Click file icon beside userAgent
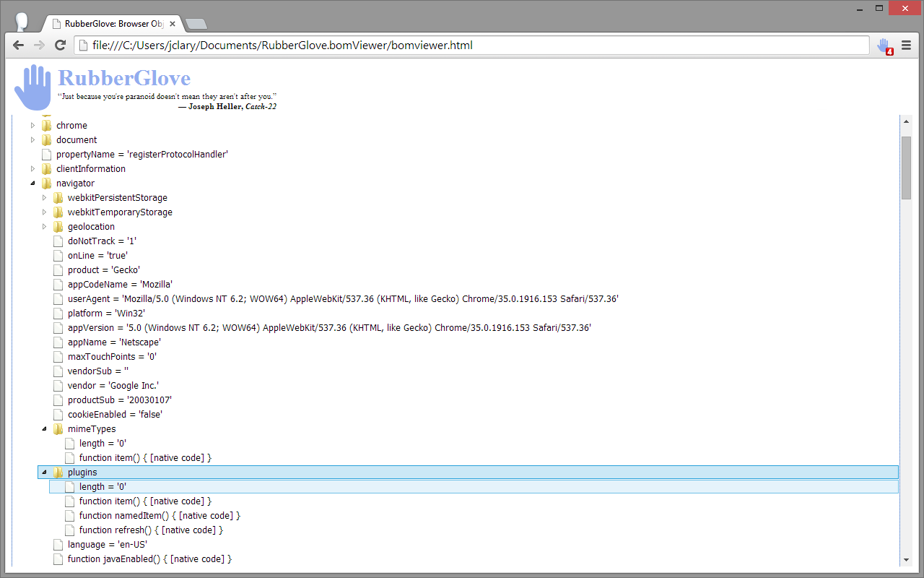Image resolution: width=924 pixels, height=578 pixels. click(x=58, y=299)
